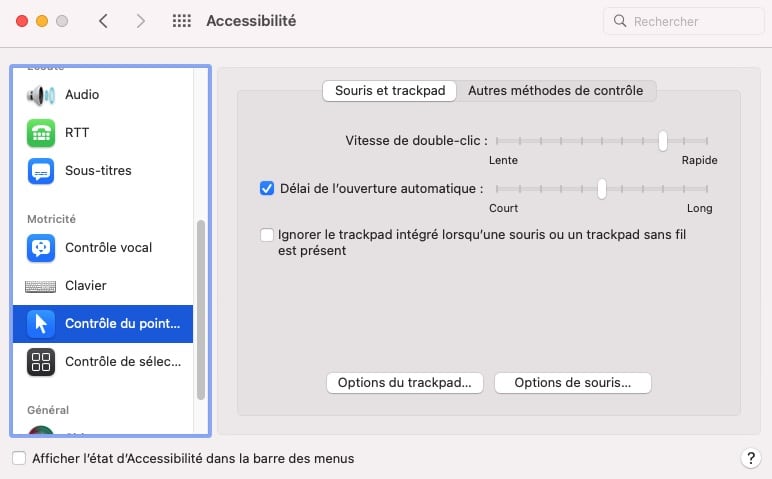Viewport: 772px width, 479px height.
Task: Select the Souris et trackpad tab
Action: [389, 91]
